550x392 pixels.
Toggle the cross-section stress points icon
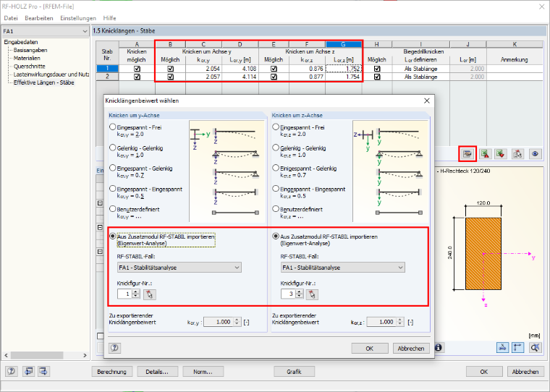503,347
